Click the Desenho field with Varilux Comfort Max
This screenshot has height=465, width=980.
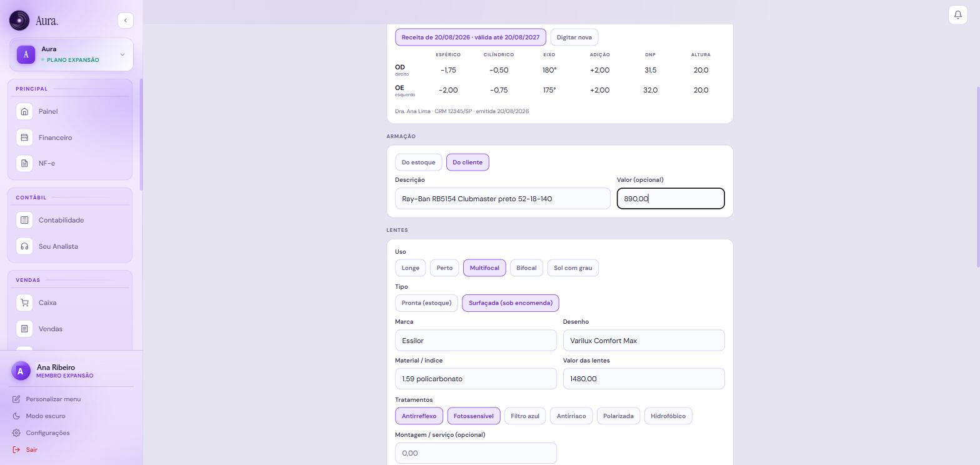pyautogui.click(x=644, y=341)
